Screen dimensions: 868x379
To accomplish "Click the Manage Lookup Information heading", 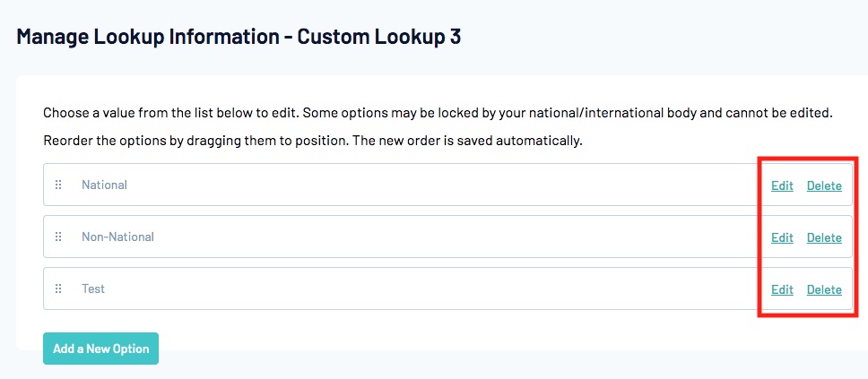I will 148,38.
